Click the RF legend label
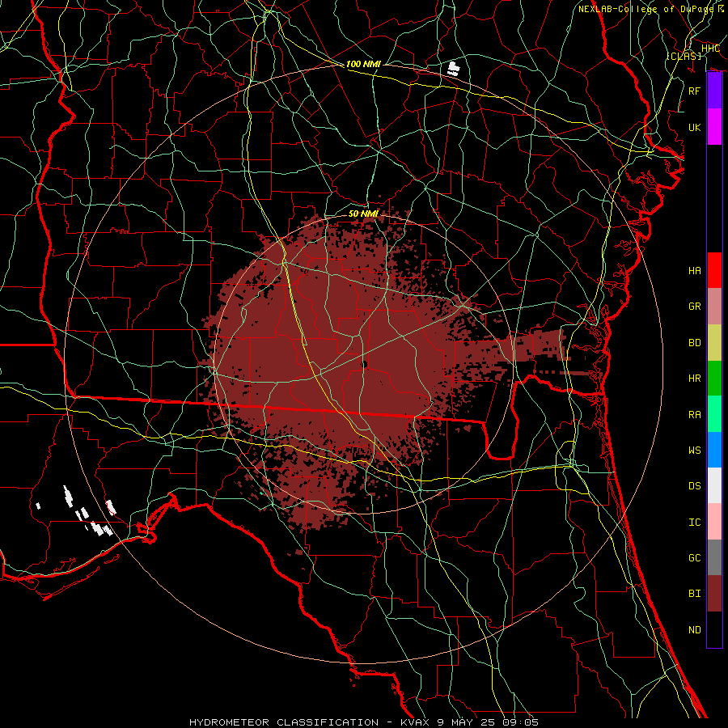 click(x=694, y=91)
